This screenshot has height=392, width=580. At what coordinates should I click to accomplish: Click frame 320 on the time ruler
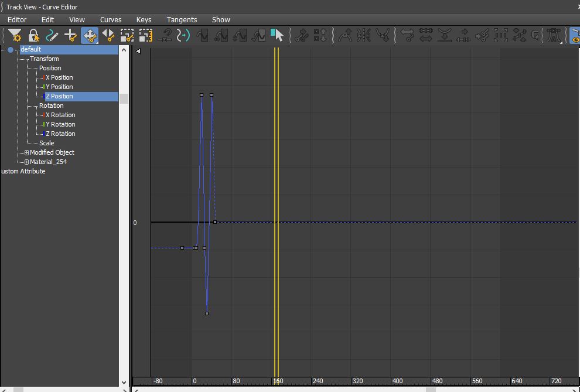[x=357, y=381]
